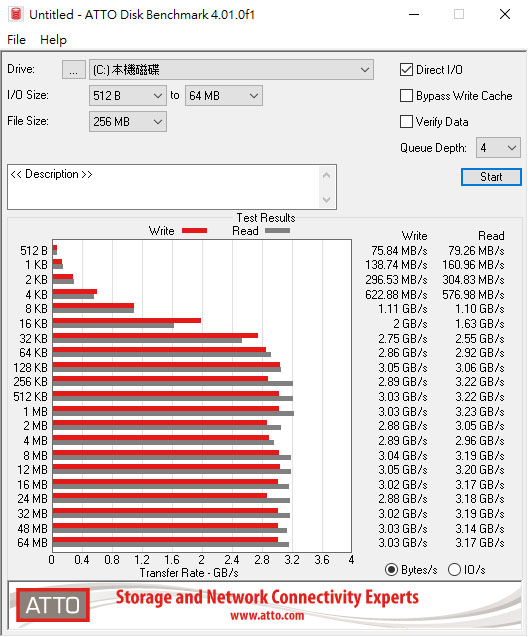Click the Storage and Network Connectivity Experts banner
This screenshot has height=637, width=528.
(267, 597)
